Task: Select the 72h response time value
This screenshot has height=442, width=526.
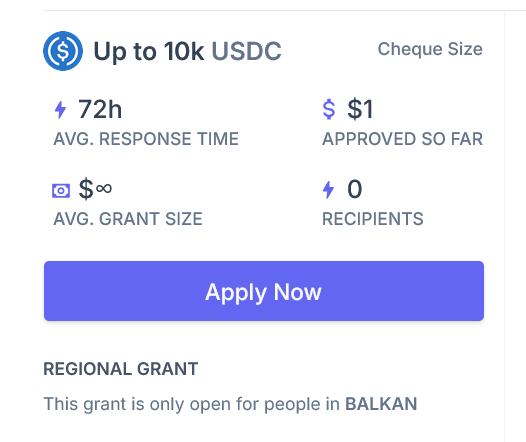Action: pyautogui.click(x=100, y=109)
